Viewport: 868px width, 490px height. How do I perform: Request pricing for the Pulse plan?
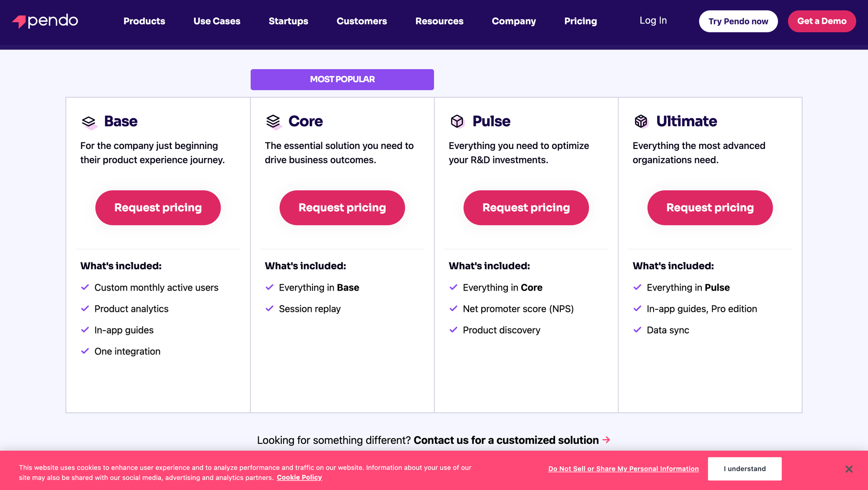[x=526, y=208]
